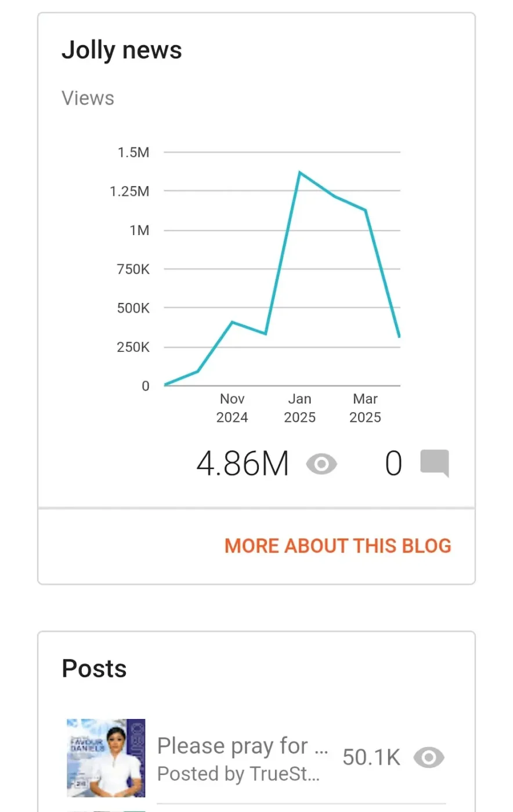
Task: Click the eye icon next to 50.1K
Action: click(429, 757)
